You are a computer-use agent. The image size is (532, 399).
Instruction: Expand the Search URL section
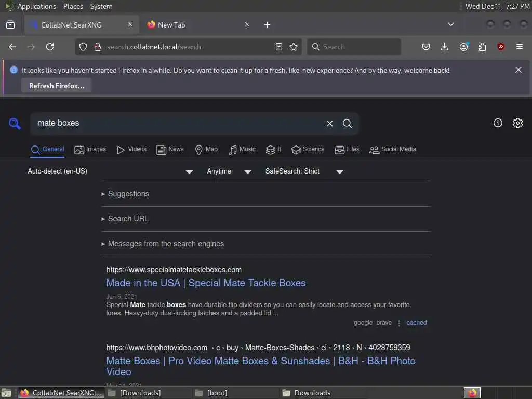[x=125, y=219]
